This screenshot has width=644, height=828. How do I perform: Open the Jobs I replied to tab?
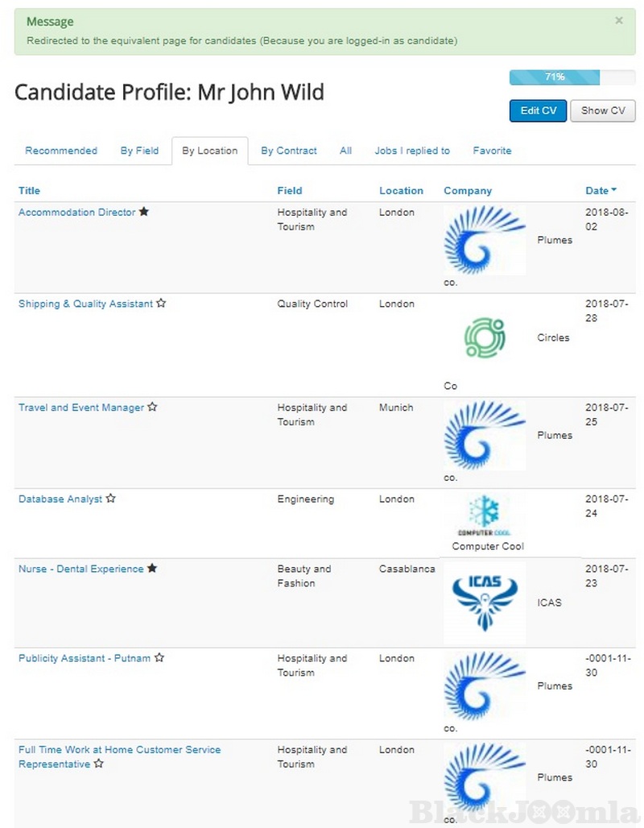[412, 151]
